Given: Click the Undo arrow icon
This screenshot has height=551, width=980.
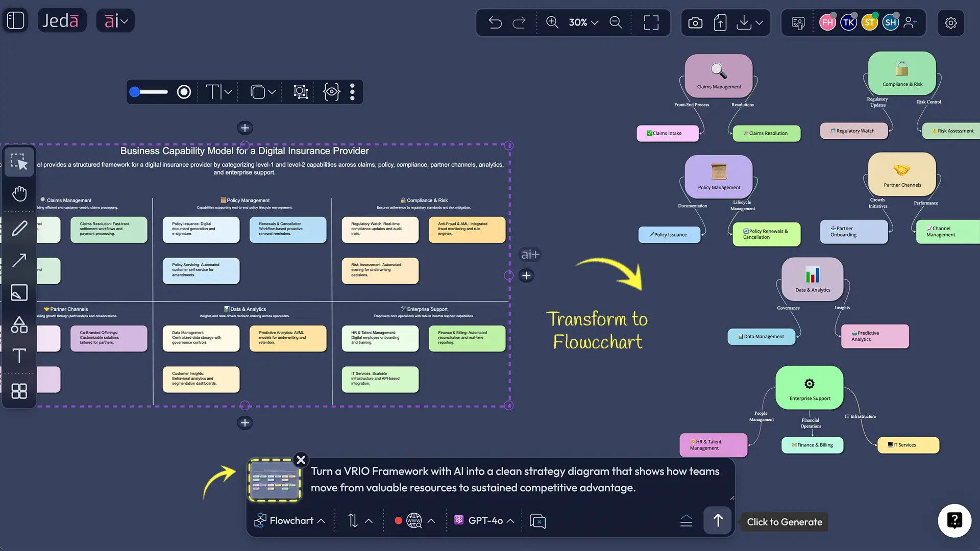Looking at the screenshot, I should tap(495, 22).
